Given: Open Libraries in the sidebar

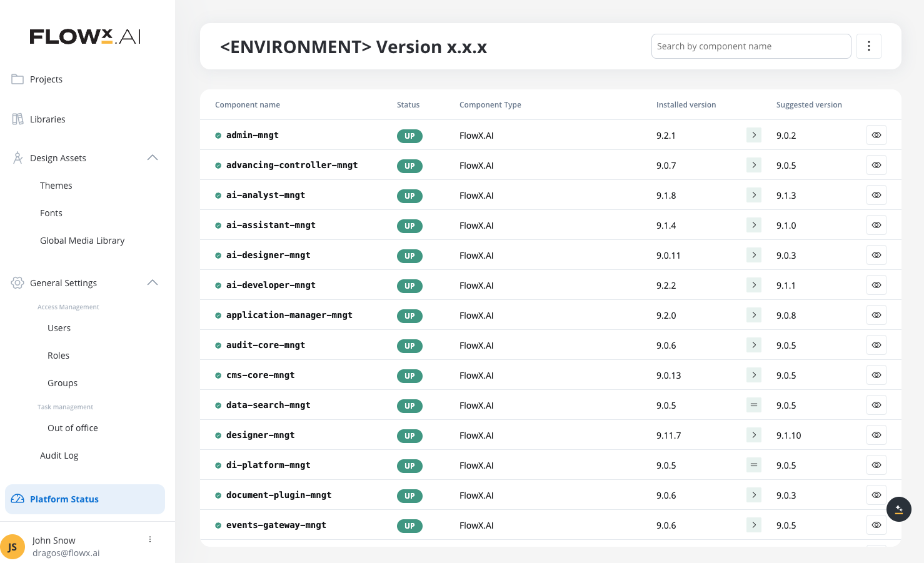Looking at the screenshot, I should pos(48,119).
